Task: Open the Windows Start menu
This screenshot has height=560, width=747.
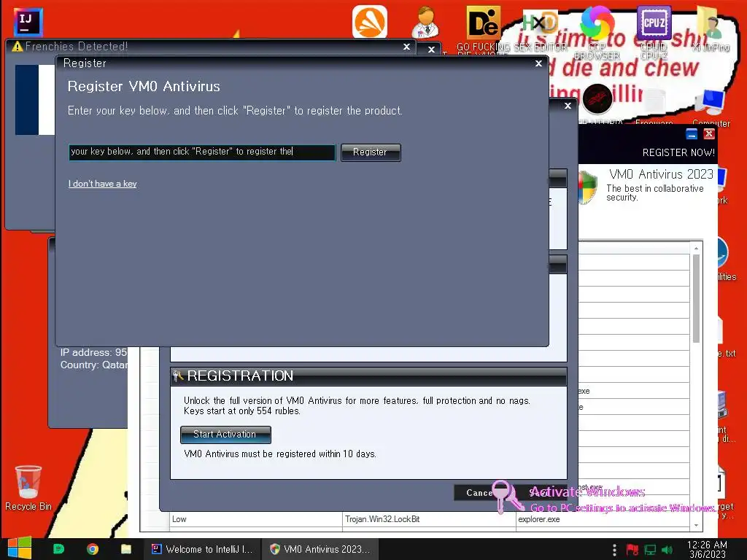Action: pyautogui.click(x=20, y=548)
